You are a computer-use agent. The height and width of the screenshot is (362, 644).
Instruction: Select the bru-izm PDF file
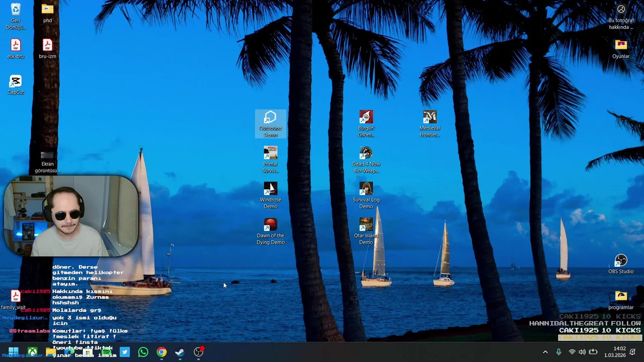click(x=47, y=49)
